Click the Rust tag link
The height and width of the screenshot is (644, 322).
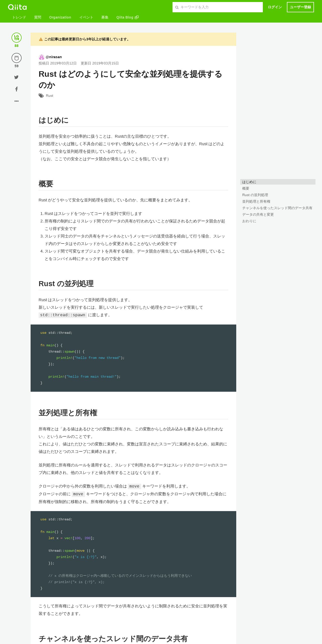(x=49, y=96)
